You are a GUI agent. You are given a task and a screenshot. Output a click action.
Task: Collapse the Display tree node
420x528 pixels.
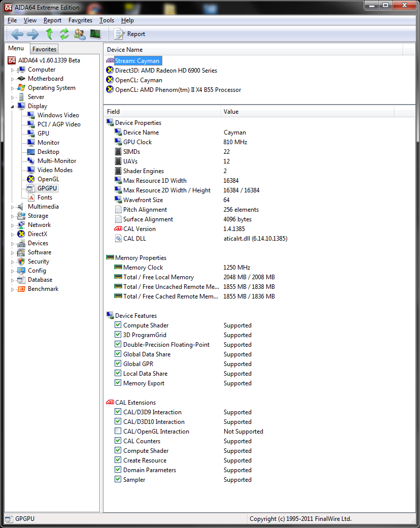13,107
